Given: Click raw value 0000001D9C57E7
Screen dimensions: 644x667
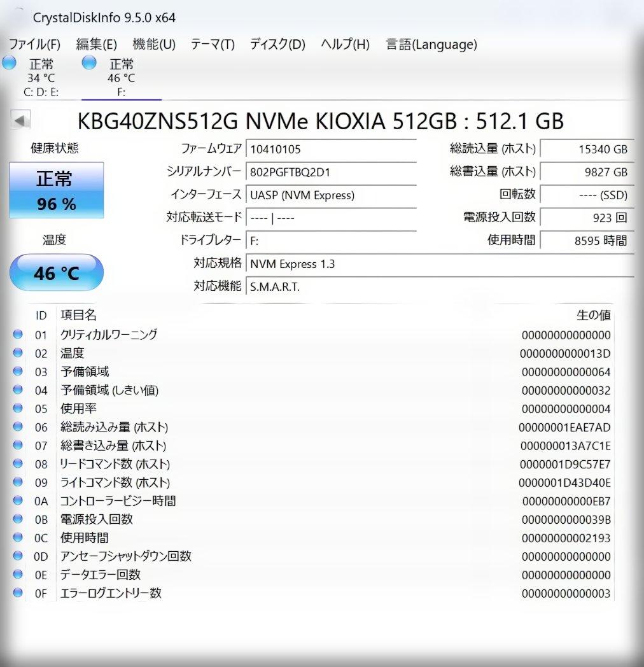Looking at the screenshot, I should coord(565,465).
